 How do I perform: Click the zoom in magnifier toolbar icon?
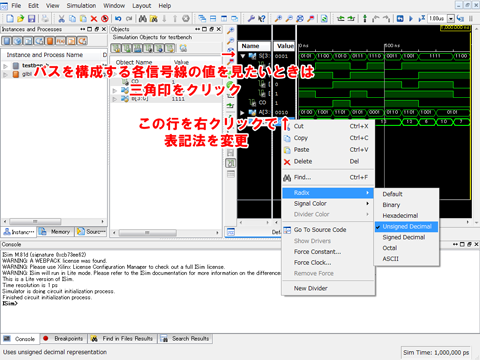(278, 19)
